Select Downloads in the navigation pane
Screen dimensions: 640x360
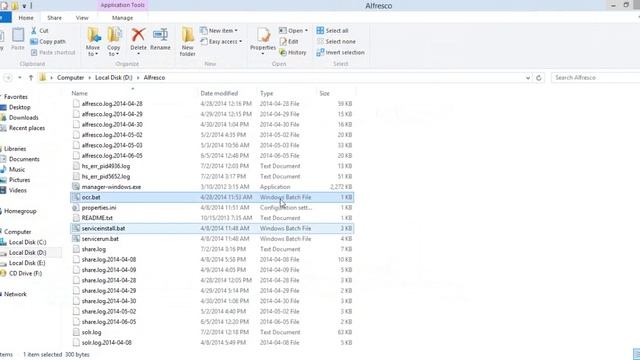point(24,118)
